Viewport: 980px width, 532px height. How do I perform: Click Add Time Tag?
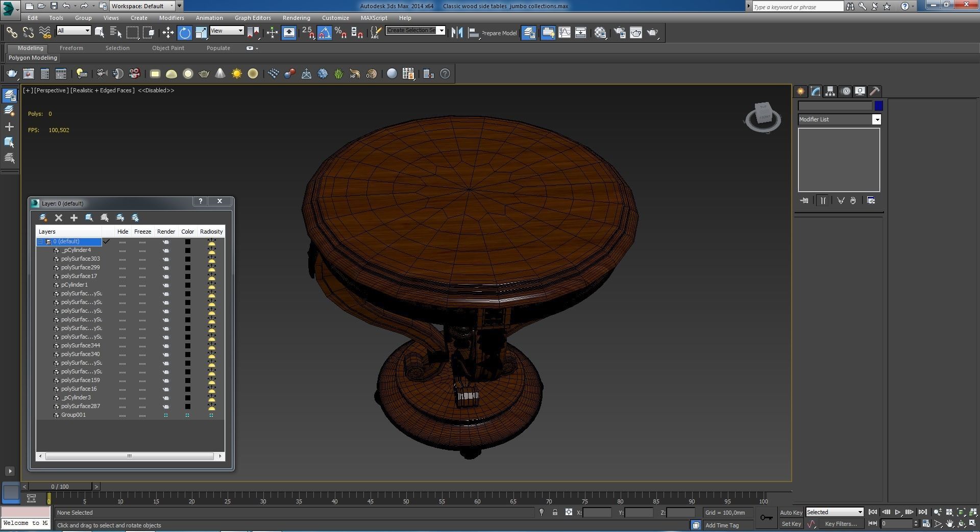pyautogui.click(x=722, y=525)
